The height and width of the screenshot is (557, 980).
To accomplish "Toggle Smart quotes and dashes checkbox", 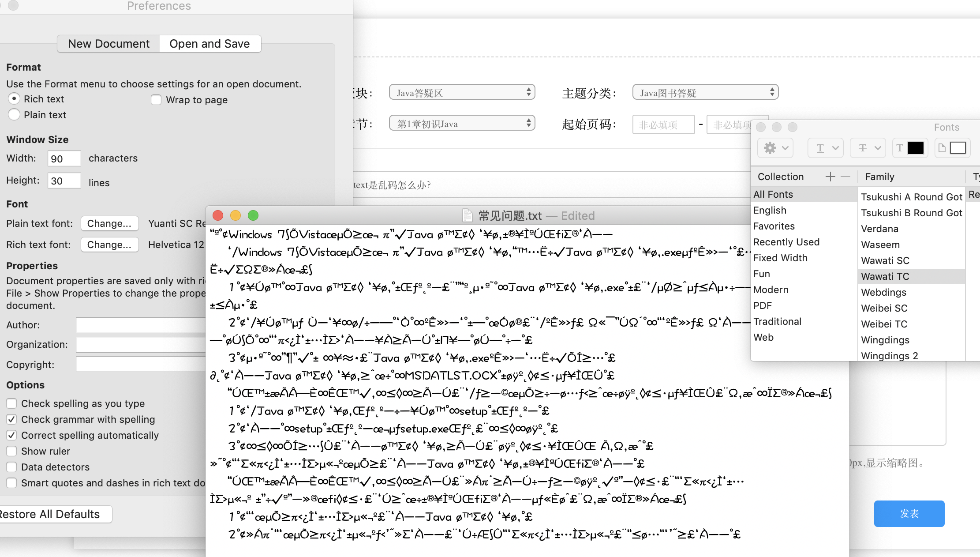I will [12, 483].
